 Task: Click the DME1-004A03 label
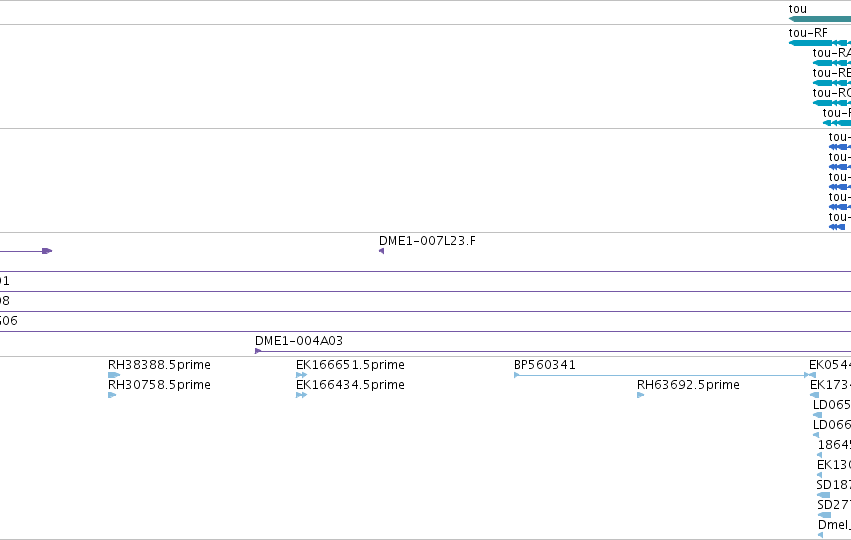tap(299, 341)
